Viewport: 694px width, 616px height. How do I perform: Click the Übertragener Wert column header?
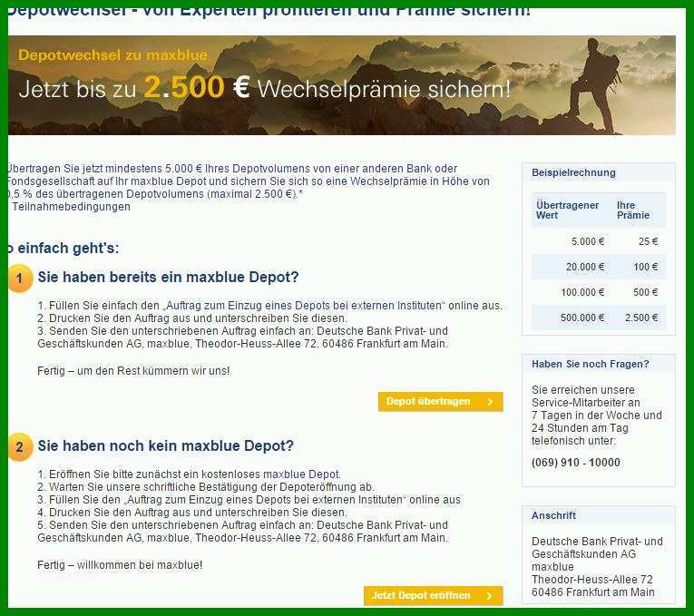[567, 210]
